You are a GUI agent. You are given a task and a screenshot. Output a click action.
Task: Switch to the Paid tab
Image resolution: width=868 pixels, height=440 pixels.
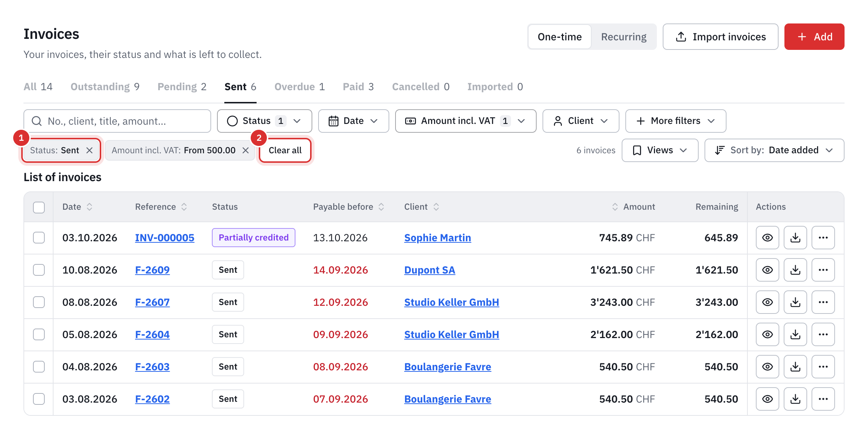pos(358,87)
